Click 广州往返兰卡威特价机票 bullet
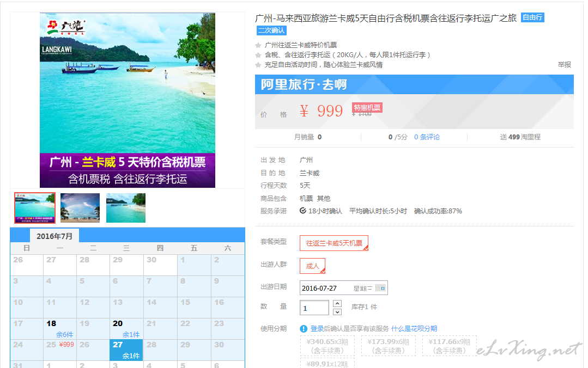The height and width of the screenshot is (368, 588). click(301, 45)
